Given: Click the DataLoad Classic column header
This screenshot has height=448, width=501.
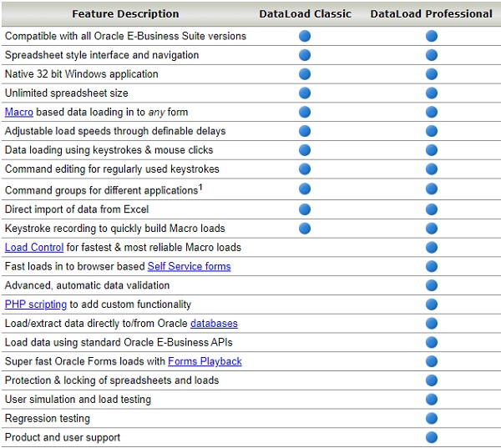Looking at the screenshot, I should [x=305, y=14].
